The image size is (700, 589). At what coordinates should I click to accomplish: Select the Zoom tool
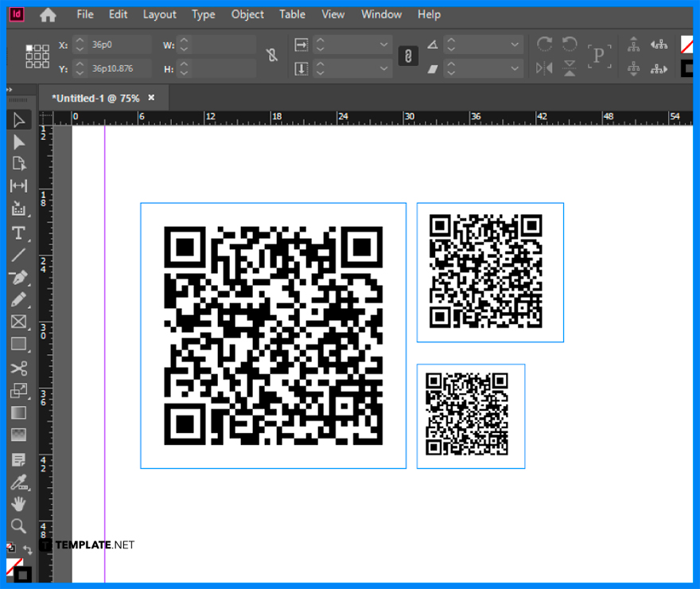pyautogui.click(x=19, y=526)
